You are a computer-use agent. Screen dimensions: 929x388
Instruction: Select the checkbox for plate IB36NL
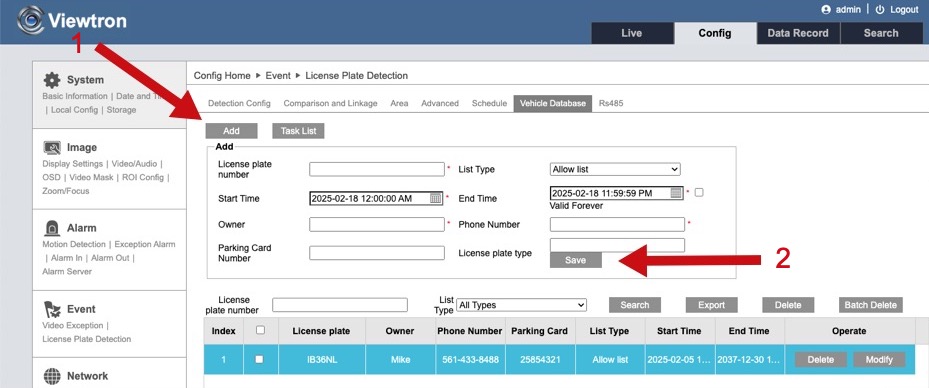click(259, 359)
